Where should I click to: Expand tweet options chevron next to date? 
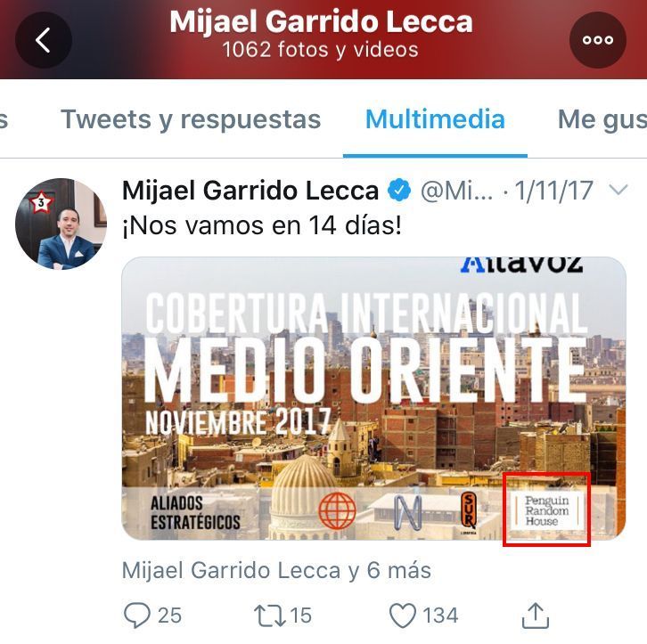(618, 190)
